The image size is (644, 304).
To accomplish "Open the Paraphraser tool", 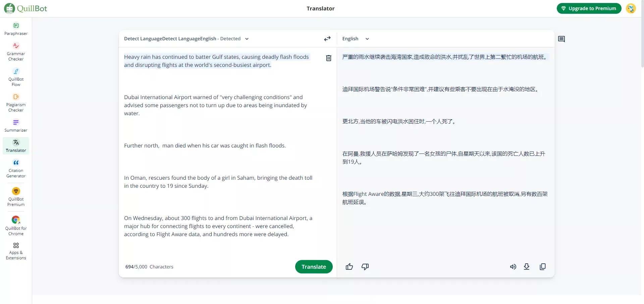I will coord(16,29).
